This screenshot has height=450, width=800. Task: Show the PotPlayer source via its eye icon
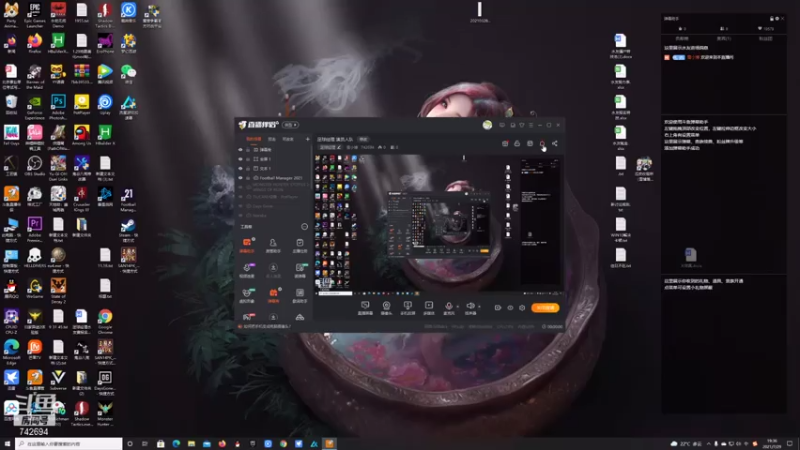240,196
